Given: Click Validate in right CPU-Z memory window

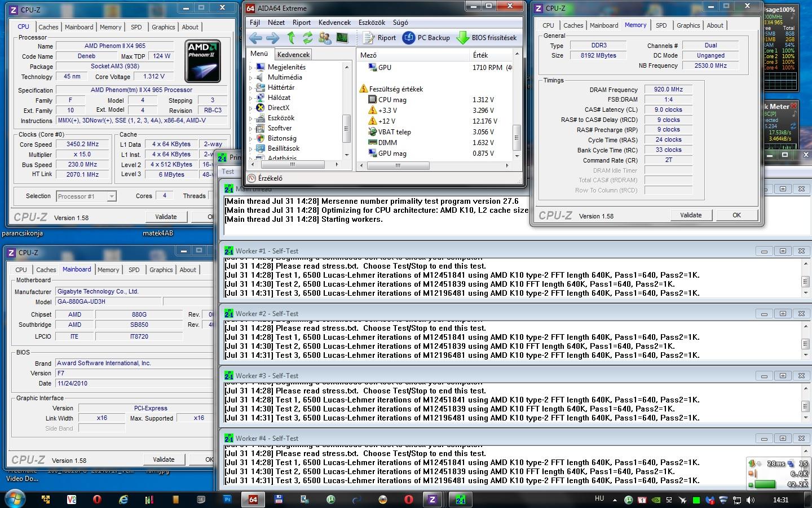Looking at the screenshot, I should tap(691, 215).
